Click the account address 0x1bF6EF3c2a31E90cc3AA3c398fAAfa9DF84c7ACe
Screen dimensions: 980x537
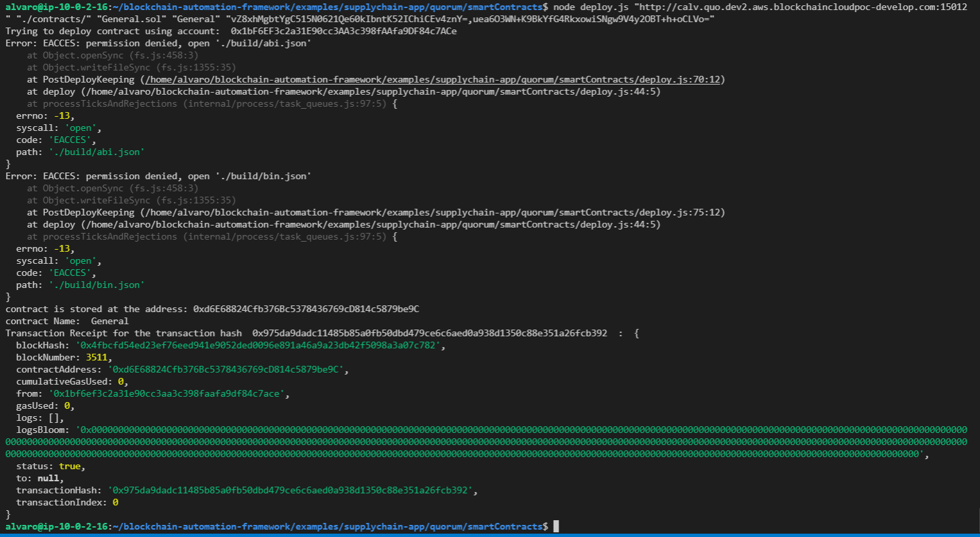click(344, 31)
